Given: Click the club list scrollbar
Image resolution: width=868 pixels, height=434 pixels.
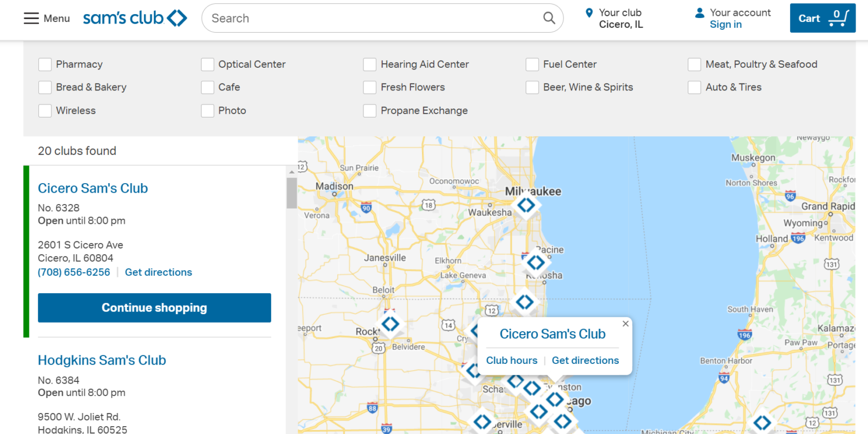Looking at the screenshot, I should (x=292, y=193).
